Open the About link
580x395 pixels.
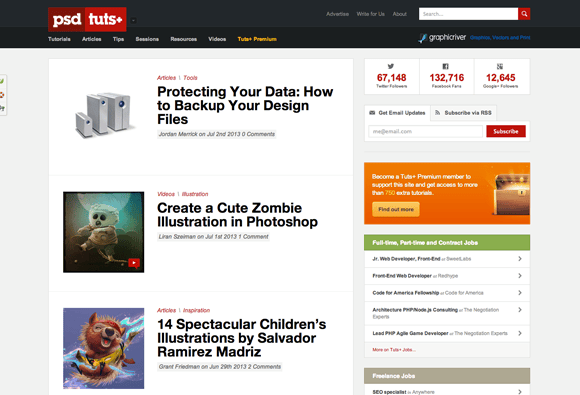pos(399,14)
